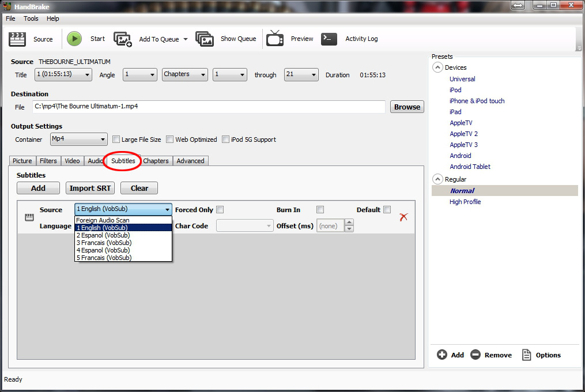Open the File menu

(10, 18)
